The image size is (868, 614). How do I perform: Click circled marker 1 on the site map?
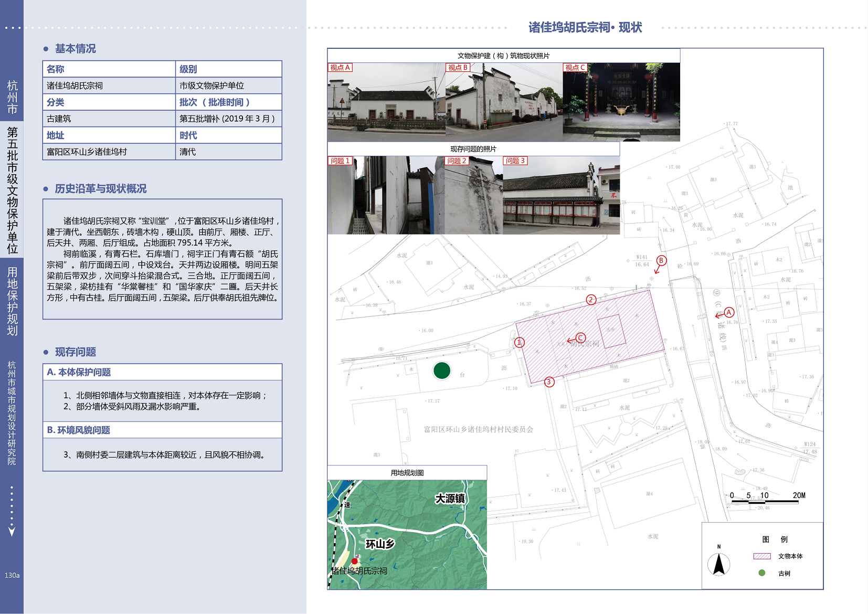[520, 343]
